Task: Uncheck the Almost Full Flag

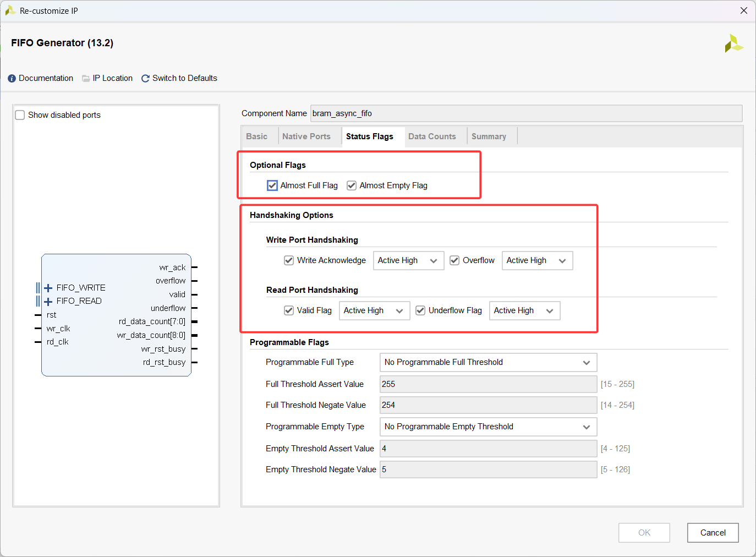Action: [272, 185]
